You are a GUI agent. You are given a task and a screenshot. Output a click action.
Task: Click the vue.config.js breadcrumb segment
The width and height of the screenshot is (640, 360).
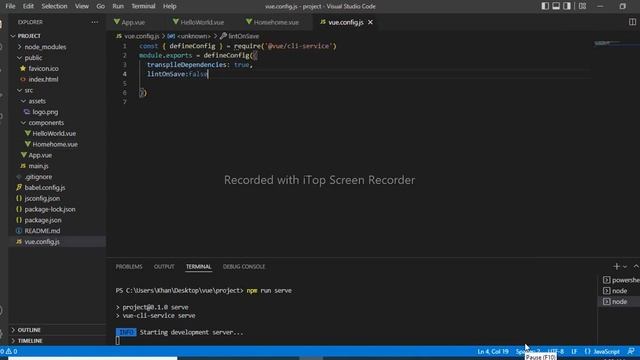(142, 36)
